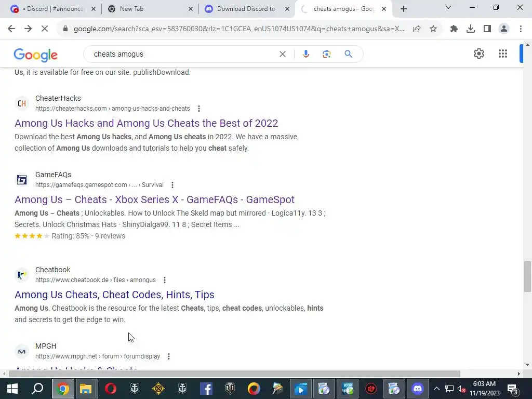Click the address bar URL
Image resolution: width=532 pixels, height=399 pixels.
tap(239, 29)
